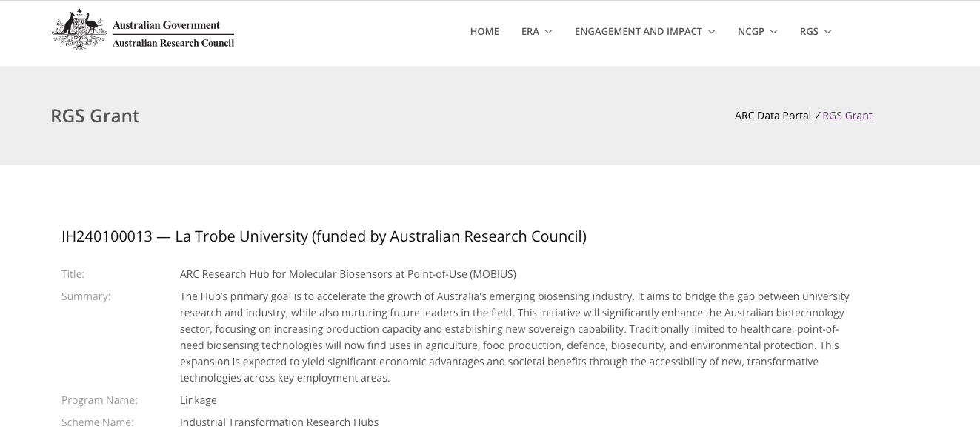
Task: Click the Australian Government crest logo
Action: pyautogui.click(x=79, y=29)
